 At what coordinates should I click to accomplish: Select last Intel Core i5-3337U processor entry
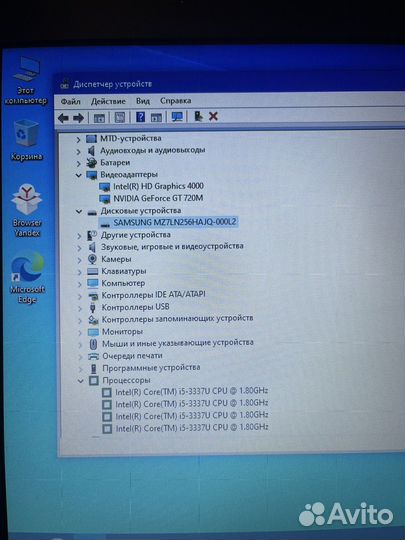click(192, 427)
